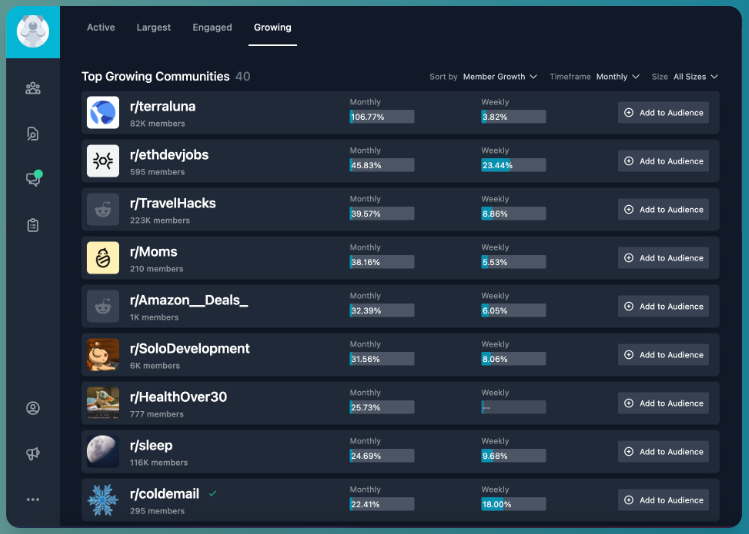Open the r/HealthOver30 community name

point(178,397)
